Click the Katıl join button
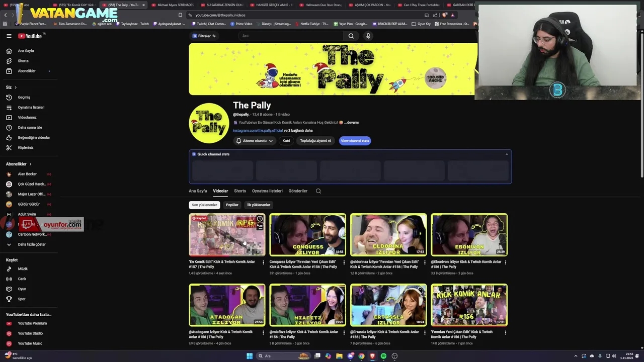644x362 pixels. pos(286,141)
